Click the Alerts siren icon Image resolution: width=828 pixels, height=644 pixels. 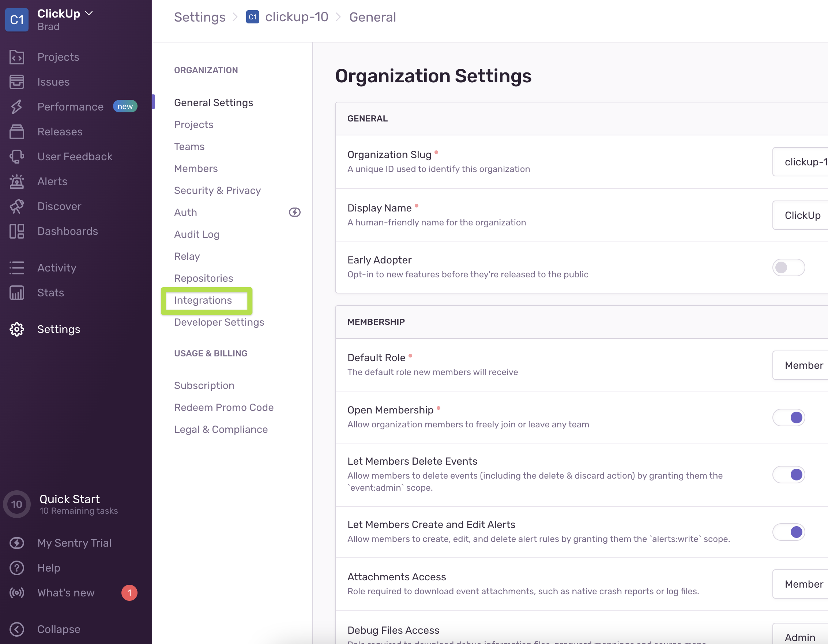click(x=17, y=181)
